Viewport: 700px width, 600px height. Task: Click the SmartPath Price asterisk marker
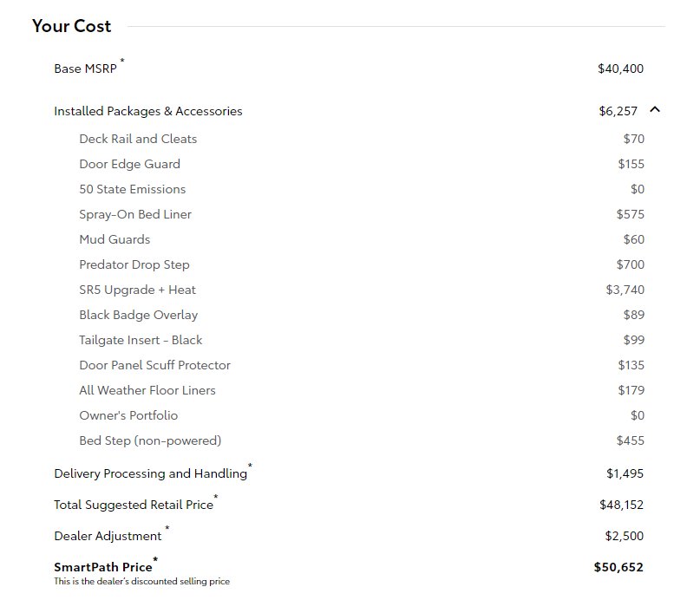click(155, 559)
